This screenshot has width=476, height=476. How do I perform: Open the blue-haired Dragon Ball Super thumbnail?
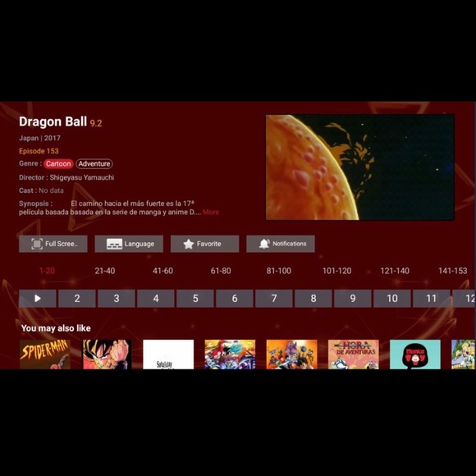[230, 355]
